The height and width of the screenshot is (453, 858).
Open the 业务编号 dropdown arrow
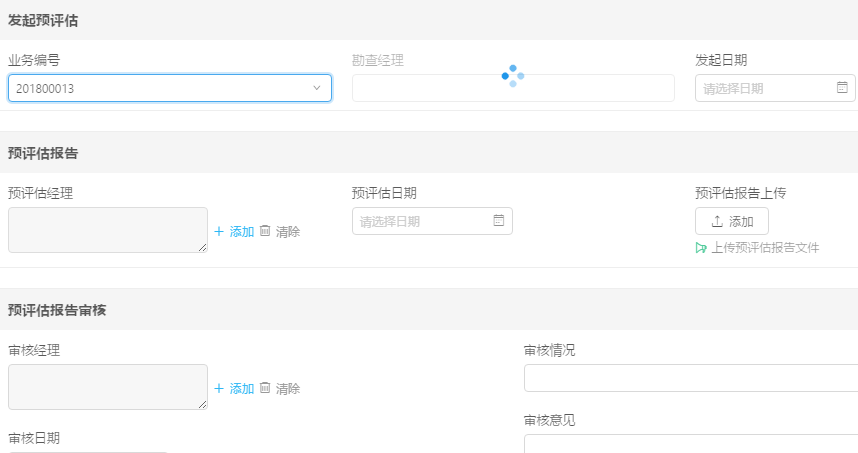[316, 88]
